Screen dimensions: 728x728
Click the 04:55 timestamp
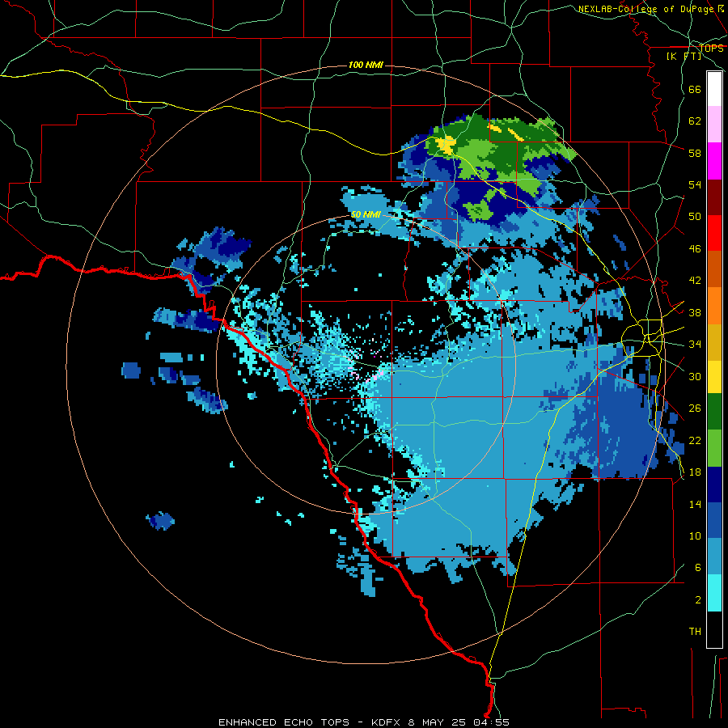point(492,722)
